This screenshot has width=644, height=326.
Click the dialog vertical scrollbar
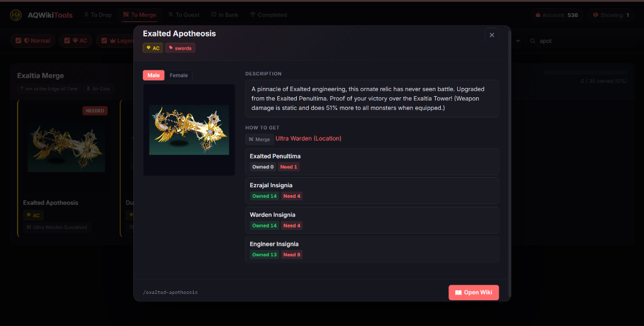pos(509,163)
